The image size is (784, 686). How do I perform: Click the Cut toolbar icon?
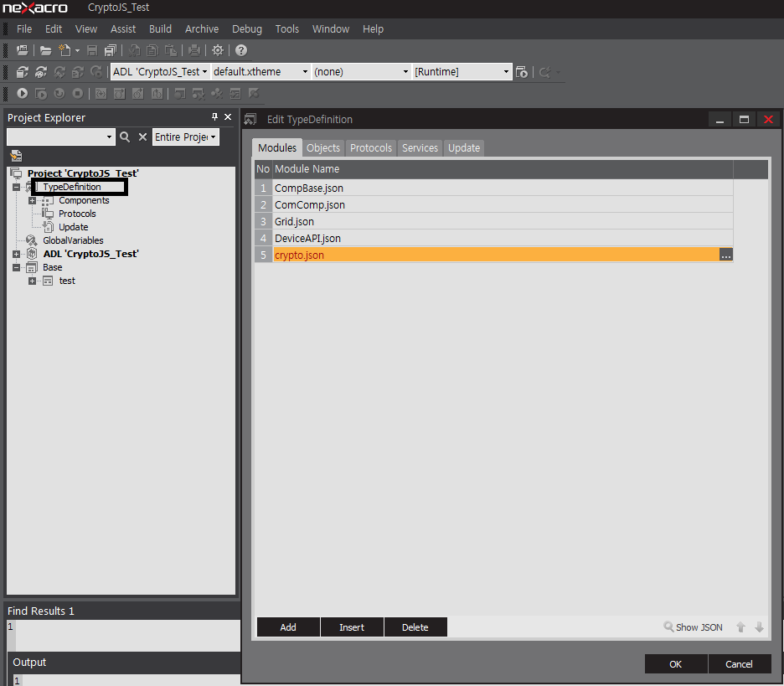pos(134,50)
